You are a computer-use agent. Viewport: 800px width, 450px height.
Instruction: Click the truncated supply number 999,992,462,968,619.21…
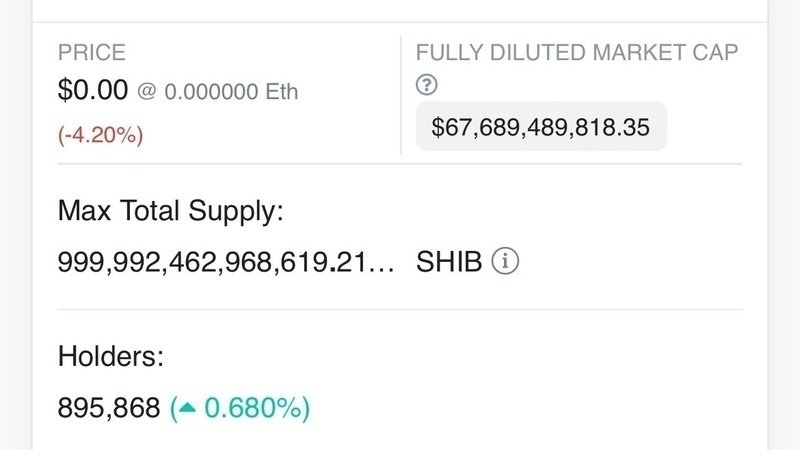(x=226, y=262)
